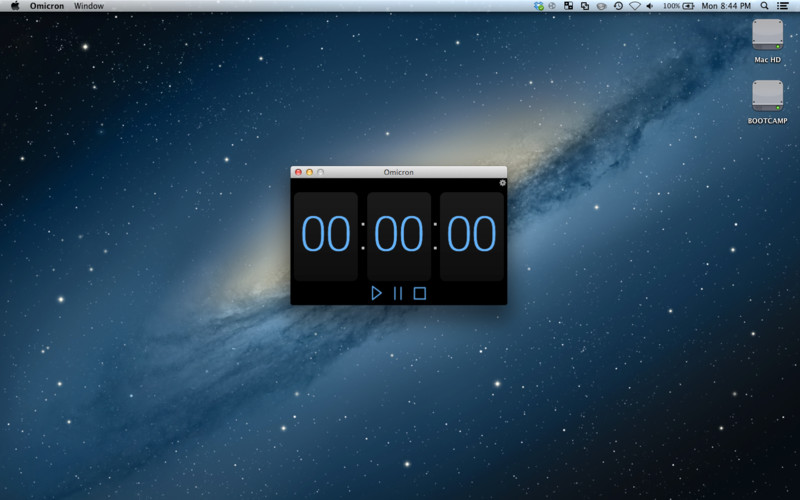This screenshot has width=800, height=500.
Task: Click the overlapping-squares menu bar icon
Action: (x=585, y=6)
